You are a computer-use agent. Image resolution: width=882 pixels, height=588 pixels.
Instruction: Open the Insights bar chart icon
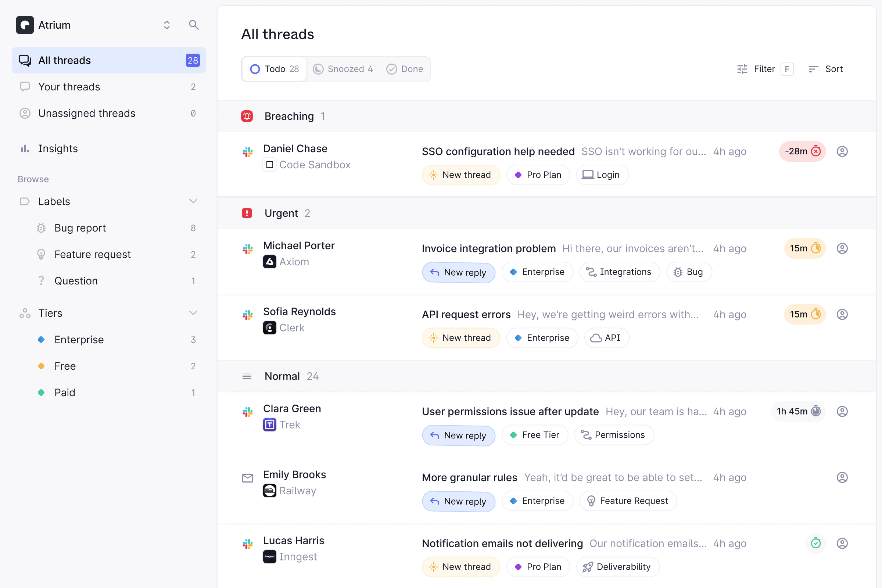25,148
